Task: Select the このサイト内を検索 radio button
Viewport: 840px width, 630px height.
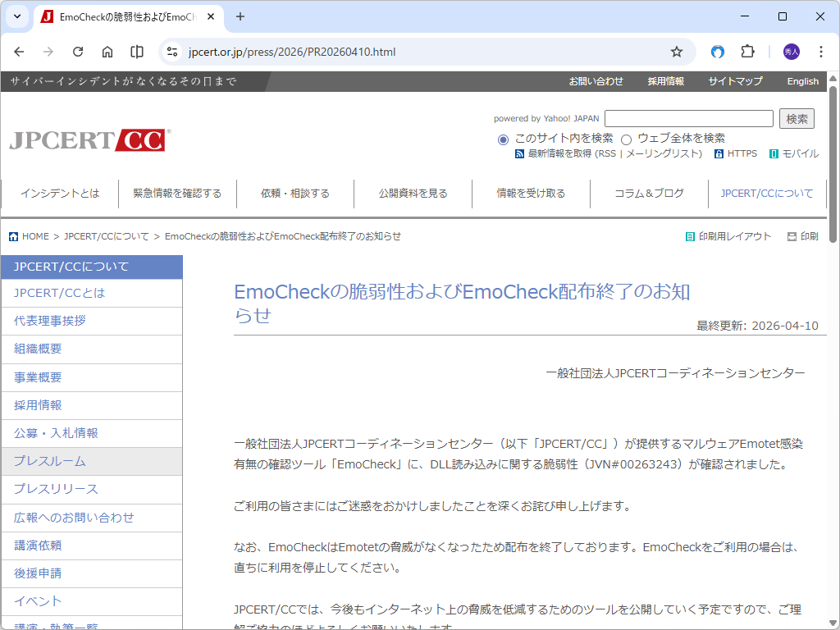Action: click(x=503, y=139)
